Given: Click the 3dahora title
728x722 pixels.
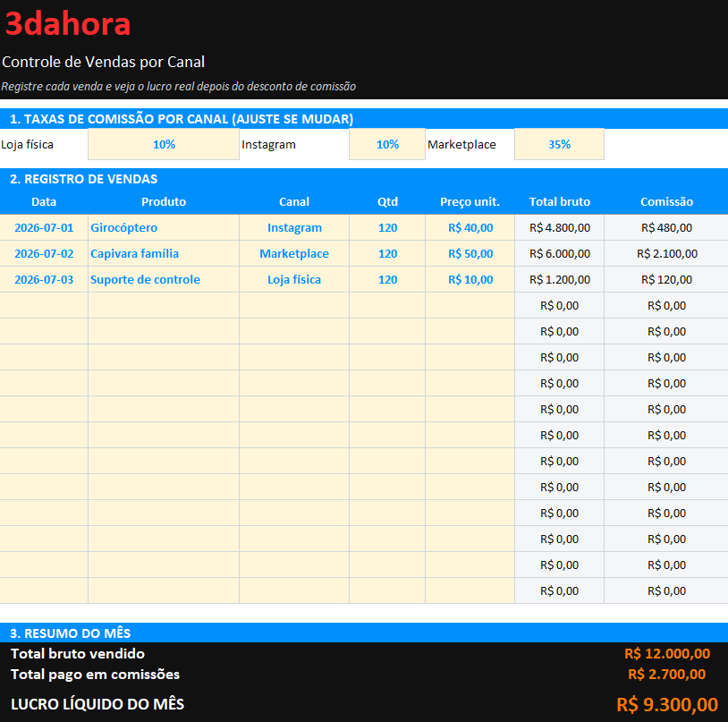Looking at the screenshot, I should coord(68,23).
